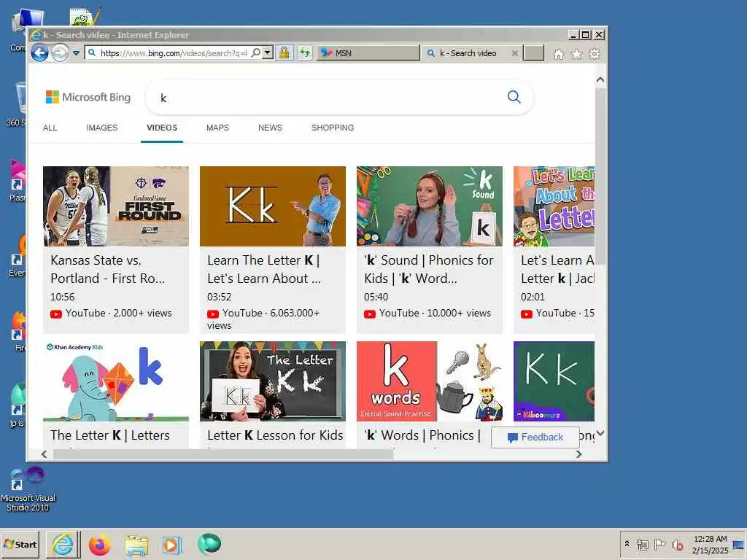Click the horizontal scrollbar right arrow
The height and width of the screenshot is (560, 747).
(x=578, y=454)
